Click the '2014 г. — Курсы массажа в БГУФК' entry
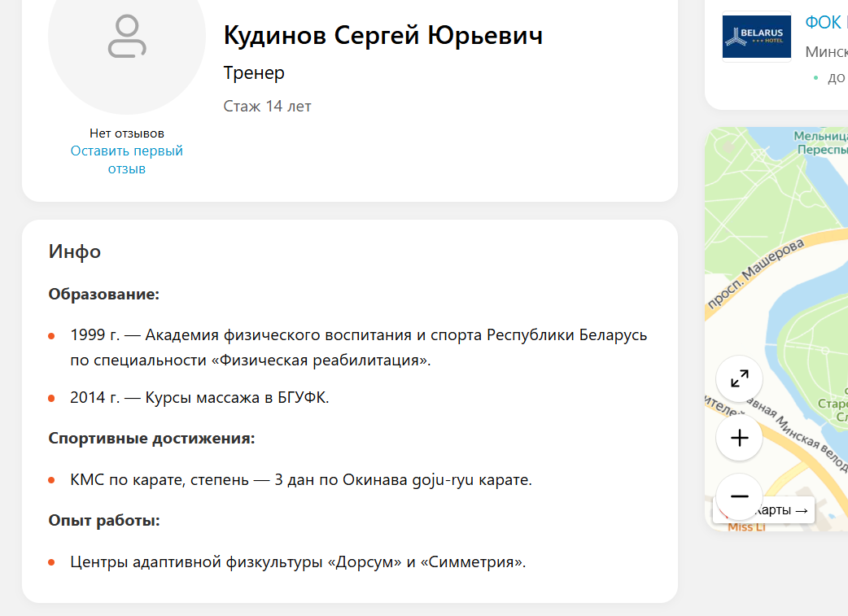Viewport: 848px width, 616px height. pos(199,397)
